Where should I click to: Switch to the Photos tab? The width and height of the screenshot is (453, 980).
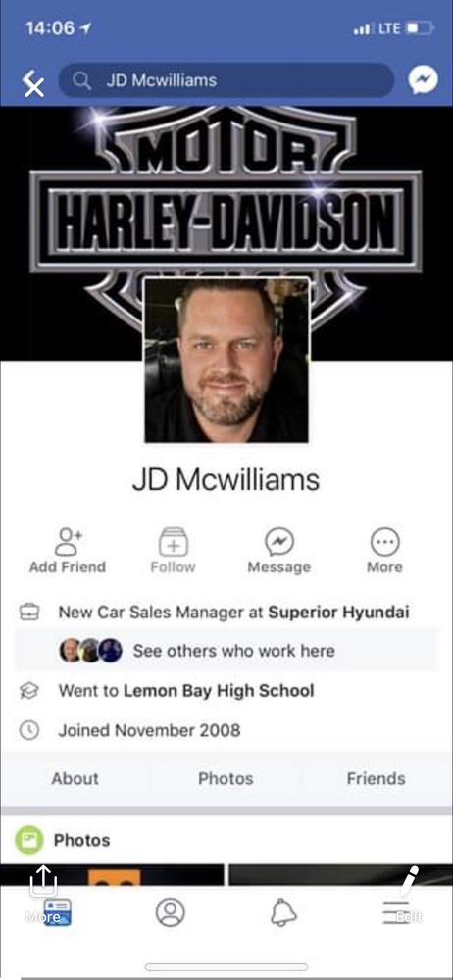click(226, 779)
